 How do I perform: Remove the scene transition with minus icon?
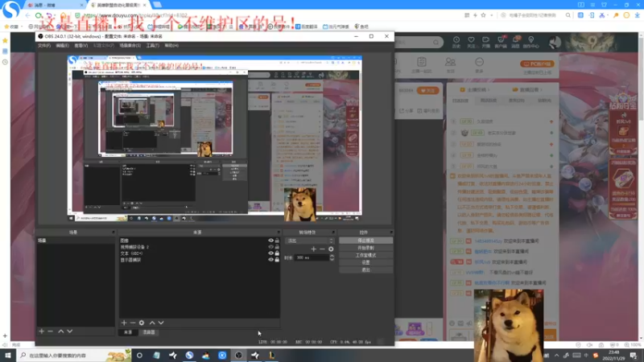[323, 249]
